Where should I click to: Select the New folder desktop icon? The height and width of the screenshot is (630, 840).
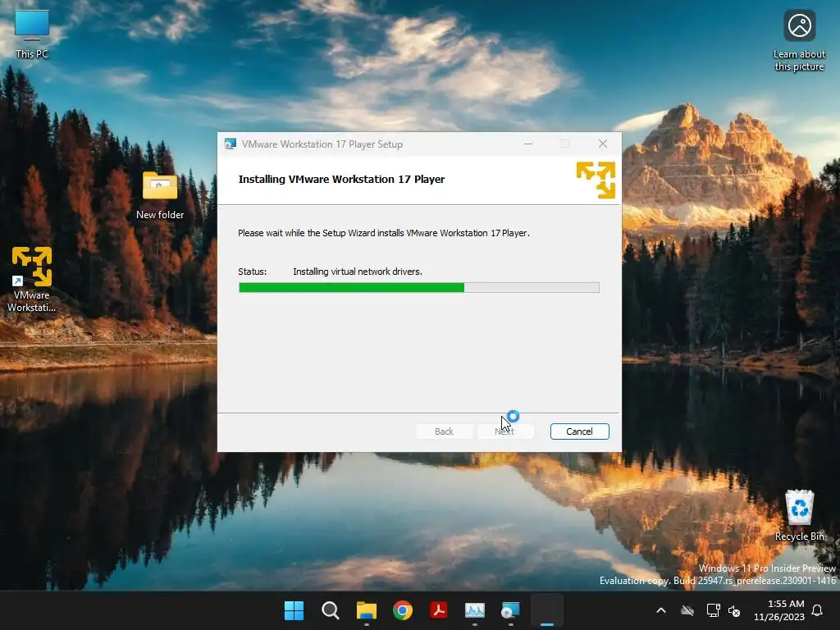(x=160, y=195)
